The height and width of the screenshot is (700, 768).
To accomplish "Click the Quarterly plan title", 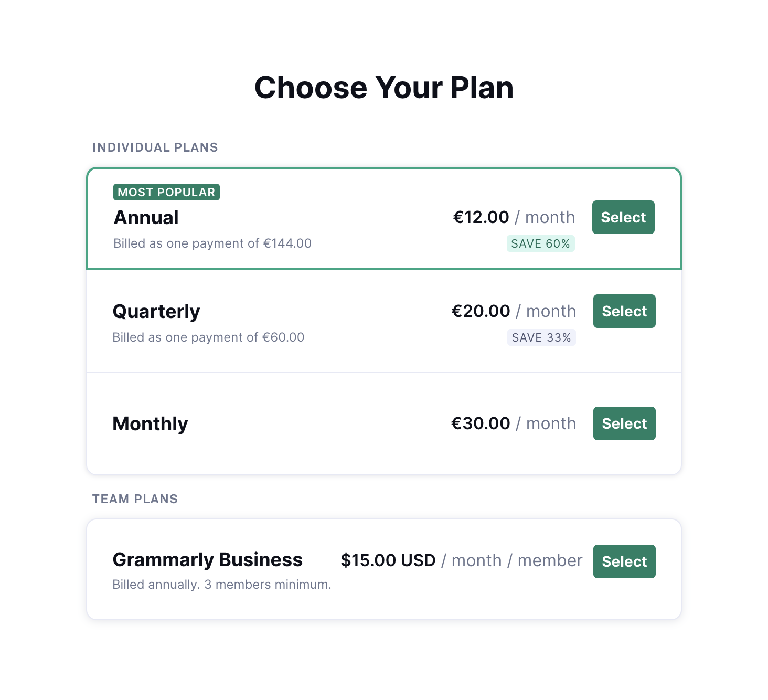I will [x=156, y=312].
